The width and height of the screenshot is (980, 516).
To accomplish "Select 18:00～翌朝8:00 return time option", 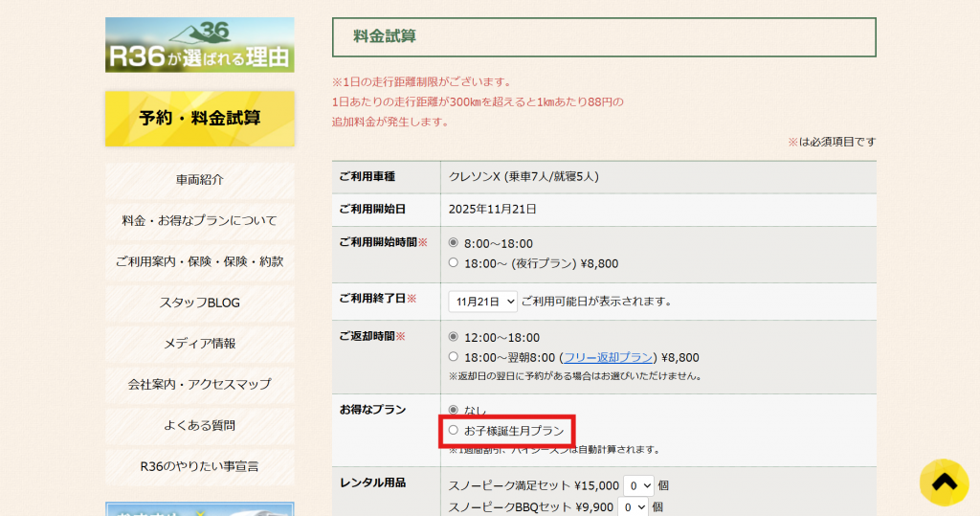I will click(454, 357).
